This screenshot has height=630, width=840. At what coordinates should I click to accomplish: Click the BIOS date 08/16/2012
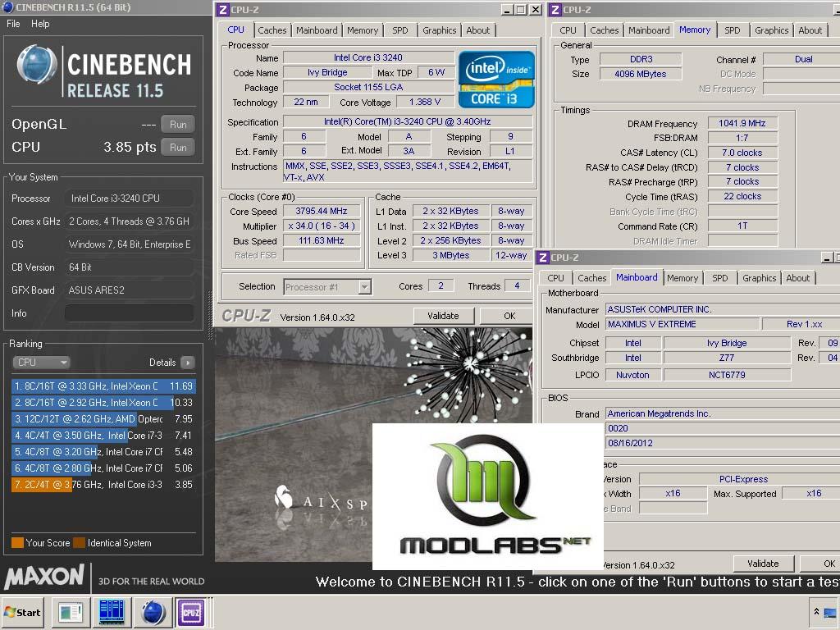point(723,443)
